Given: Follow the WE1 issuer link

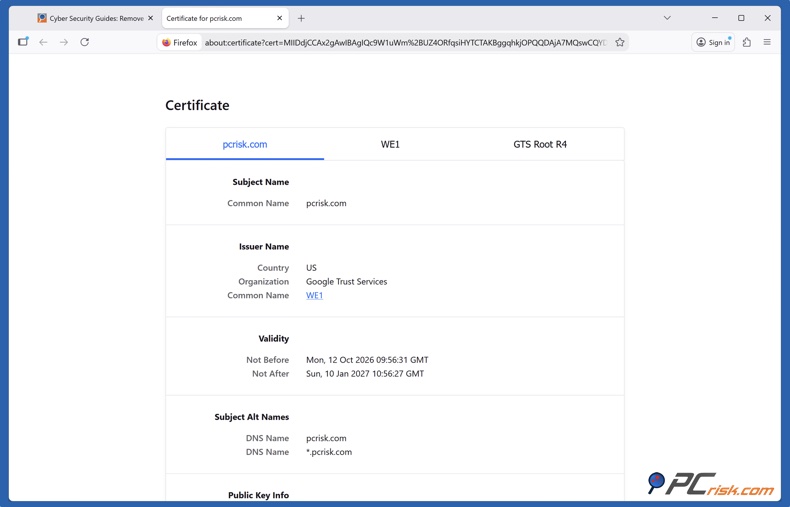Looking at the screenshot, I should 314,295.
